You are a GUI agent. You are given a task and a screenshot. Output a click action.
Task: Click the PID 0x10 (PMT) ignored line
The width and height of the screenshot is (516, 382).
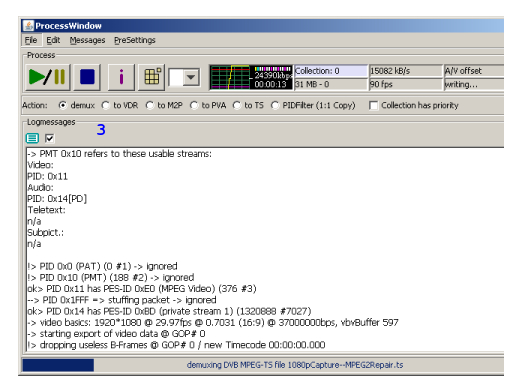111,278
